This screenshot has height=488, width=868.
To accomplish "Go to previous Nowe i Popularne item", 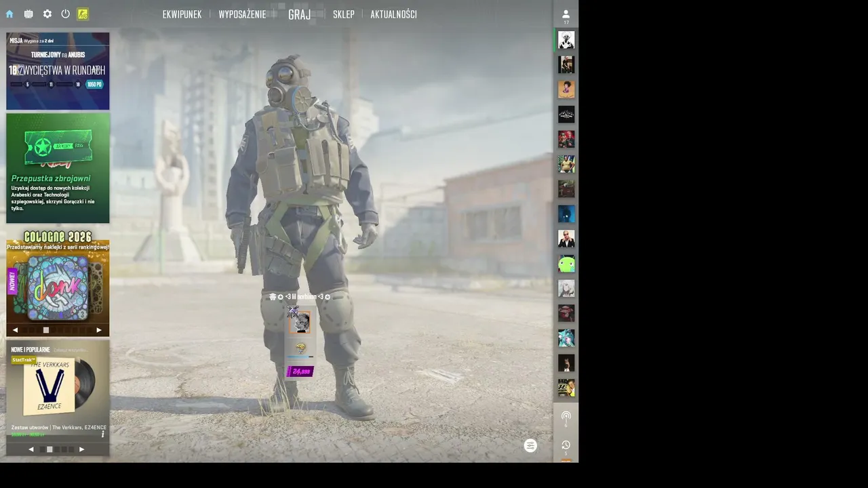I will click(31, 449).
